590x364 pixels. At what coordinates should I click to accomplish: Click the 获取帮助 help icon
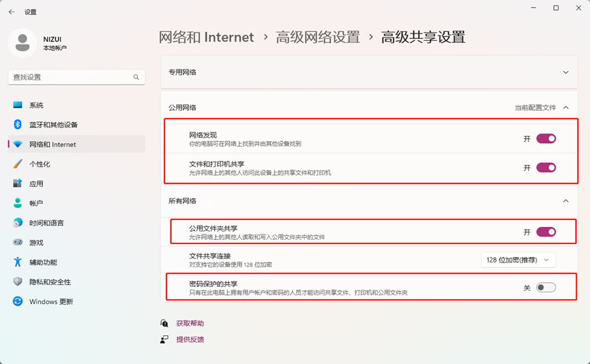(x=164, y=323)
